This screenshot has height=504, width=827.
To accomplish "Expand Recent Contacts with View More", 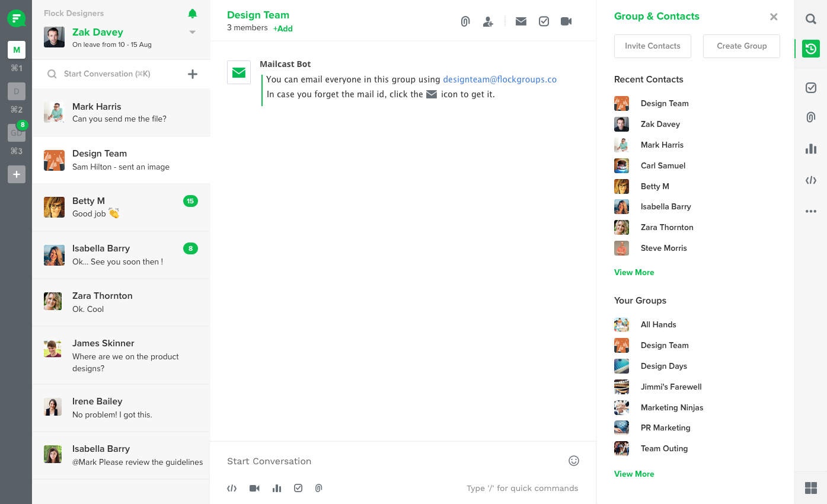I will point(634,272).
